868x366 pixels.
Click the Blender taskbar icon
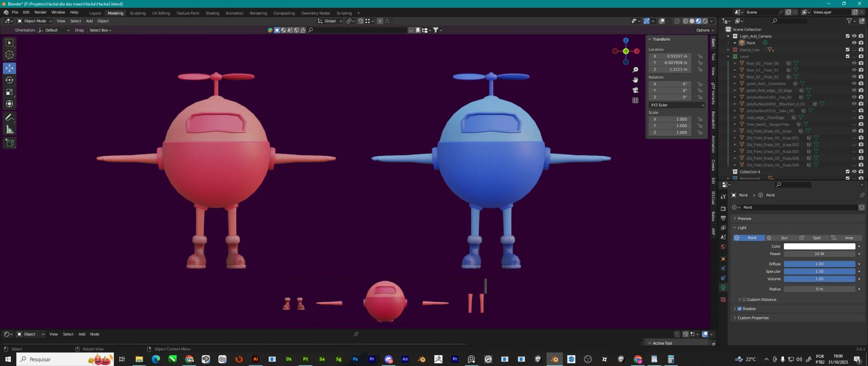[554, 359]
